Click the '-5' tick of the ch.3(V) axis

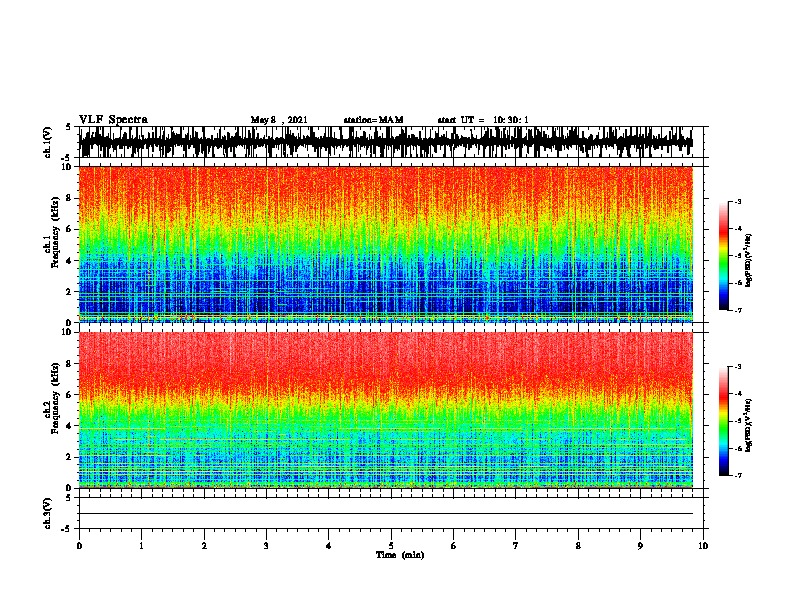pyautogui.click(x=68, y=529)
